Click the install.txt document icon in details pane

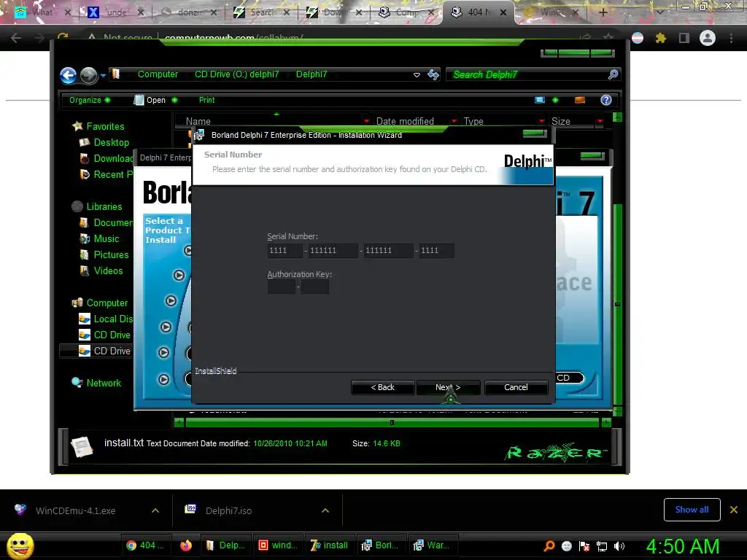point(82,447)
